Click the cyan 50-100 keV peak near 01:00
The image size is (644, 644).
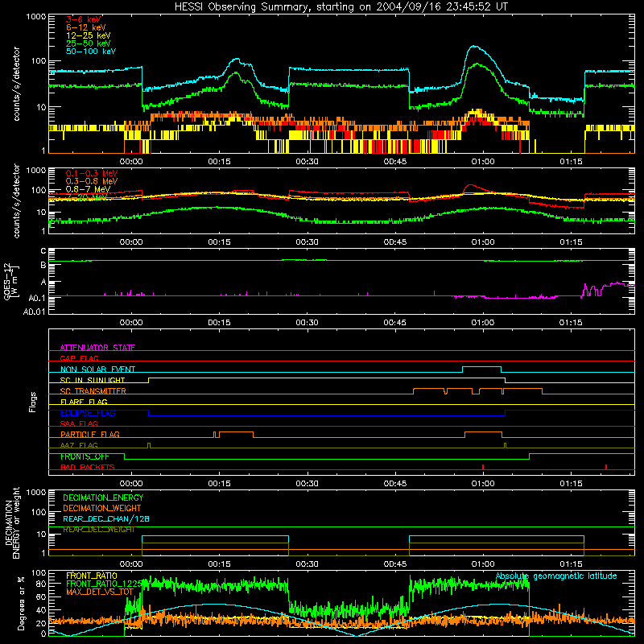475,47
